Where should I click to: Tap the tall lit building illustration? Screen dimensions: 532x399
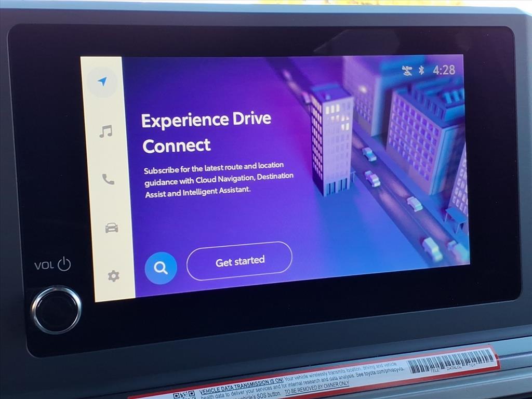click(331, 140)
